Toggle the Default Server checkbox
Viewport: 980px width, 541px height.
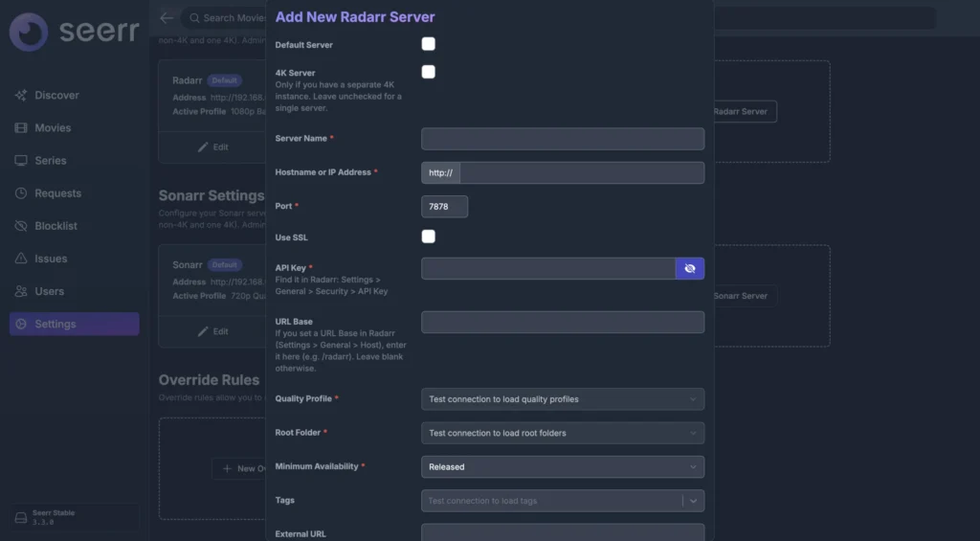[428, 44]
